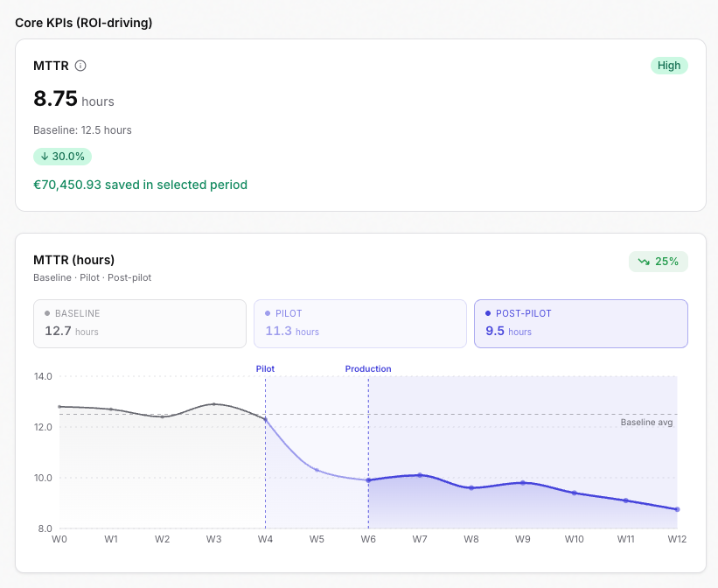Viewport: 718px width, 588px height.
Task: Click the 10.0 y-axis label
Action: point(43,478)
